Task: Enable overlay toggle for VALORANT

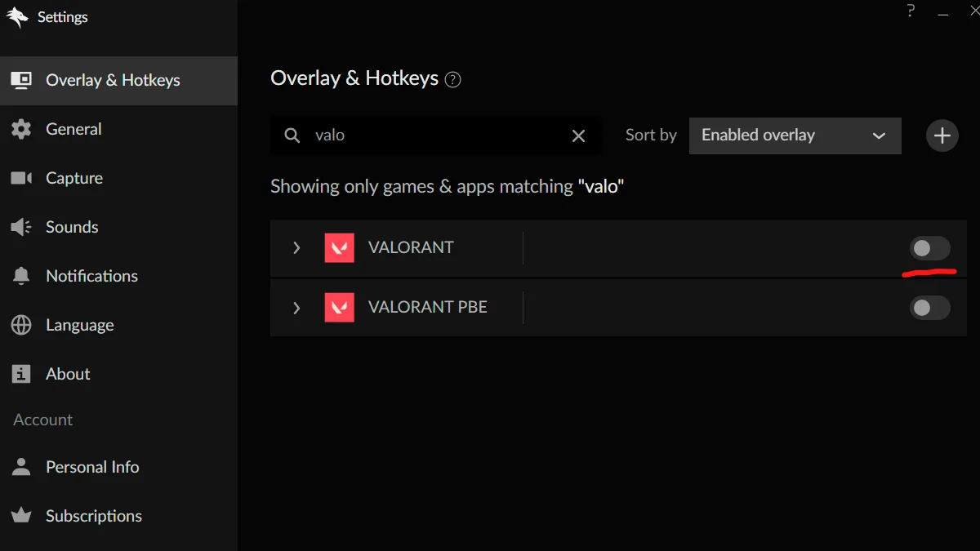Action: pos(930,248)
